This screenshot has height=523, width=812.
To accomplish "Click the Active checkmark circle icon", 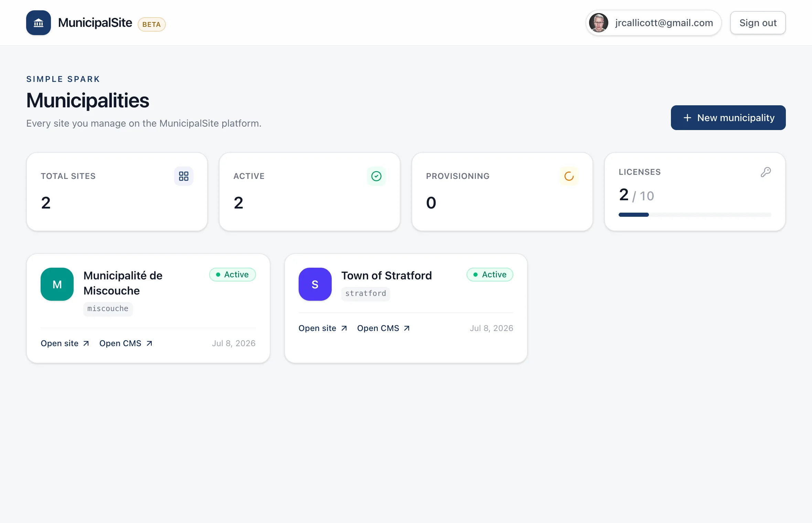I will pyautogui.click(x=376, y=176).
